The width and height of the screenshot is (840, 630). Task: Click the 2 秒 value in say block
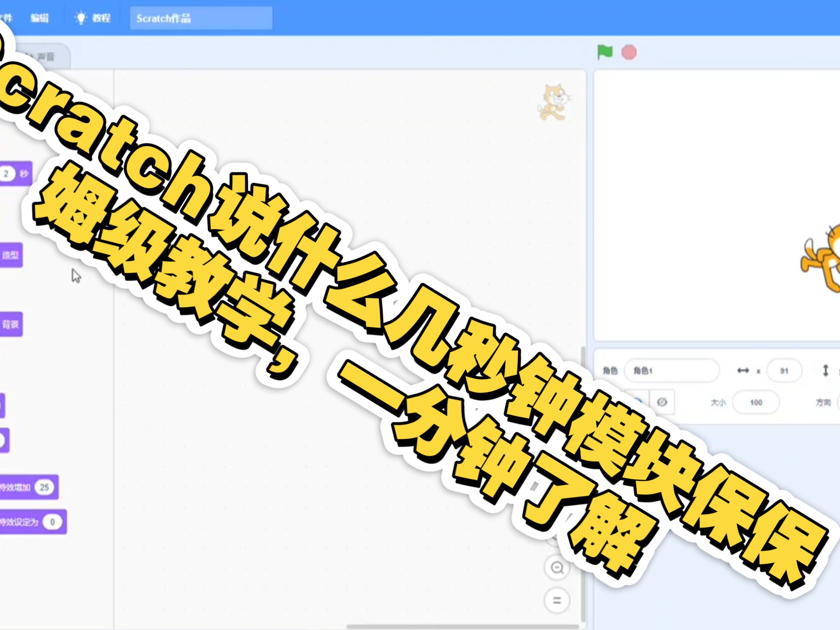[x=6, y=174]
